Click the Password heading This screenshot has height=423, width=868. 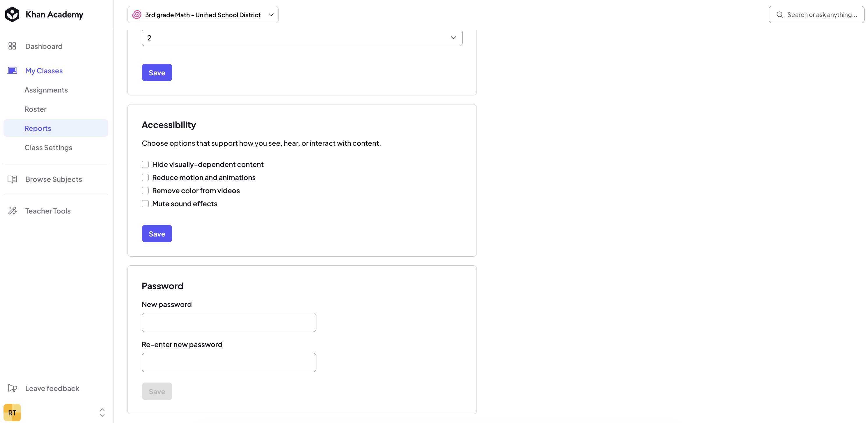pyautogui.click(x=162, y=286)
